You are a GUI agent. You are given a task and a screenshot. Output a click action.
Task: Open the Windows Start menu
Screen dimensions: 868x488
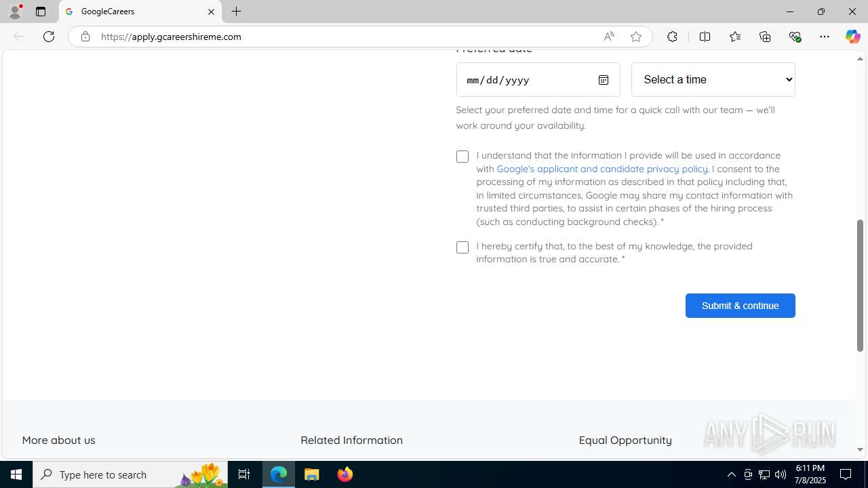coord(16,474)
